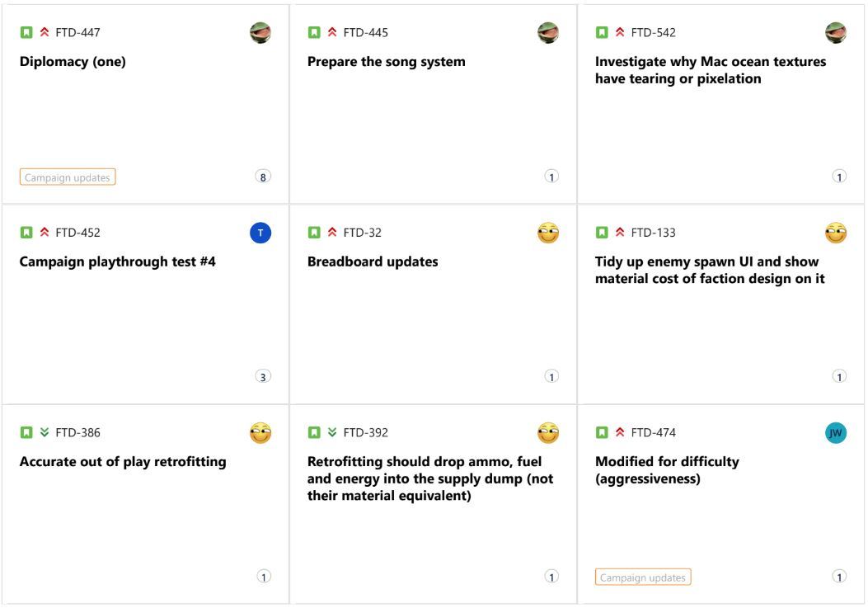The height and width of the screenshot is (608, 868).
Task: Click the estimate badge 8 on Diplomacy card
Action: pyautogui.click(x=263, y=177)
